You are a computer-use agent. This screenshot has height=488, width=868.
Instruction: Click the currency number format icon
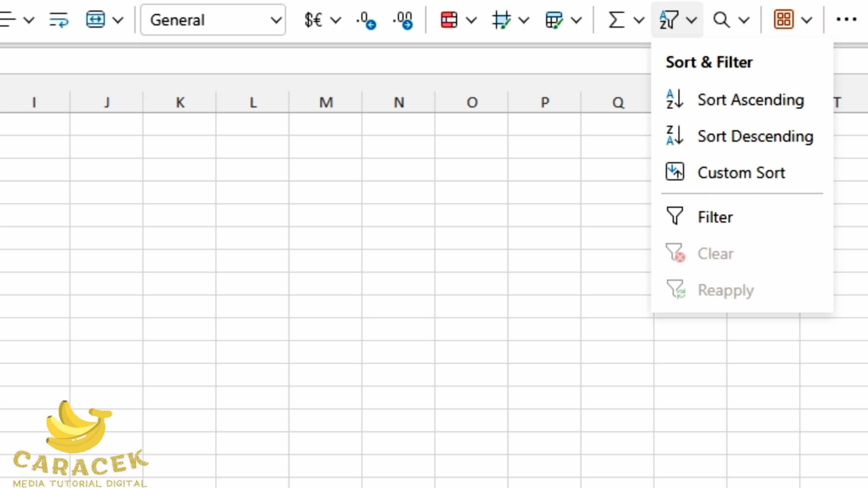(x=312, y=19)
